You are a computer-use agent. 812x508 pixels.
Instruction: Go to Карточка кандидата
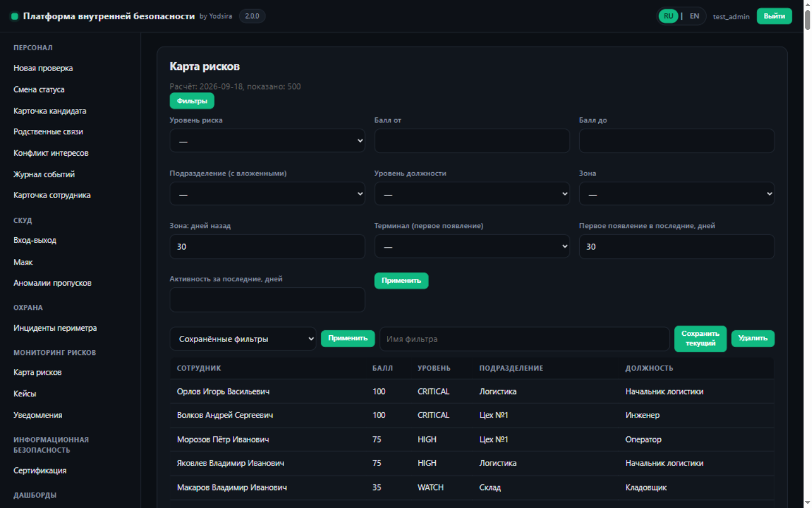click(x=50, y=111)
